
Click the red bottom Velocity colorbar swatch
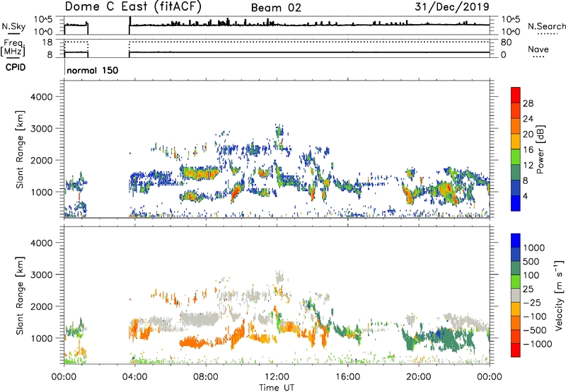516,350
